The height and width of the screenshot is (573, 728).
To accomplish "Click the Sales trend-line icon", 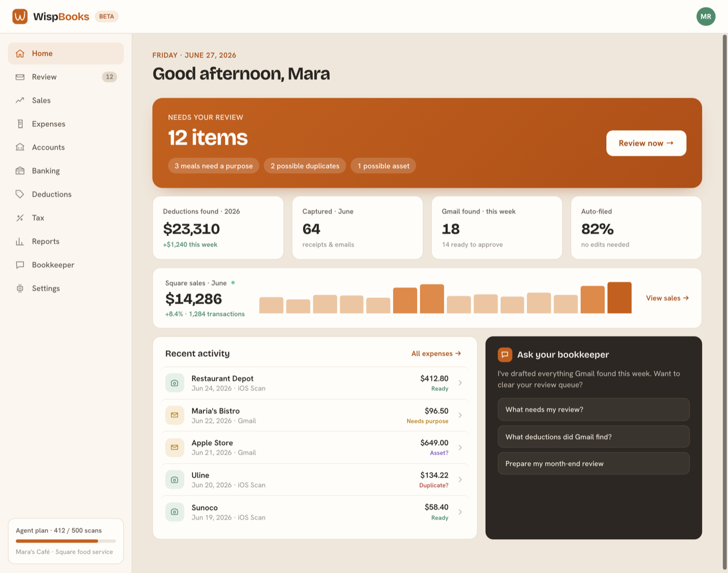I will [20, 100].
